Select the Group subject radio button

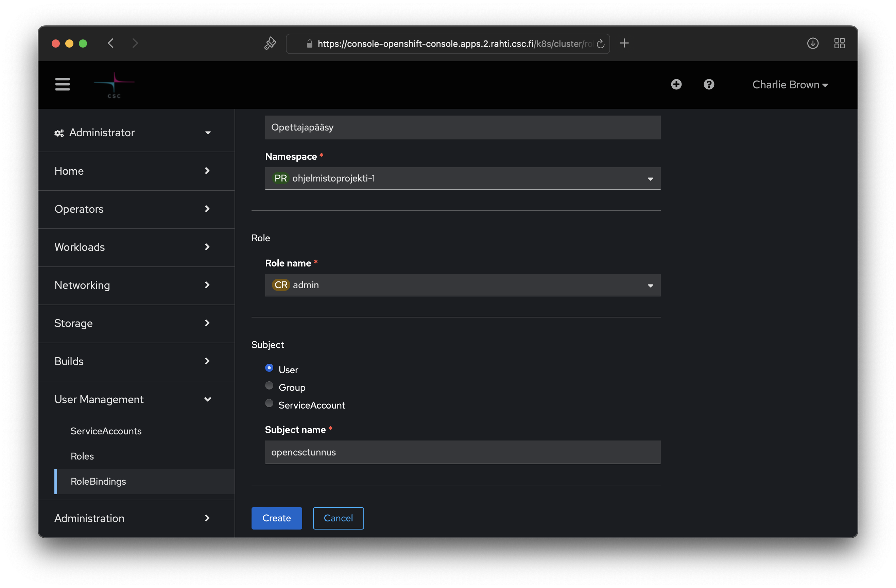click(269, 385)
